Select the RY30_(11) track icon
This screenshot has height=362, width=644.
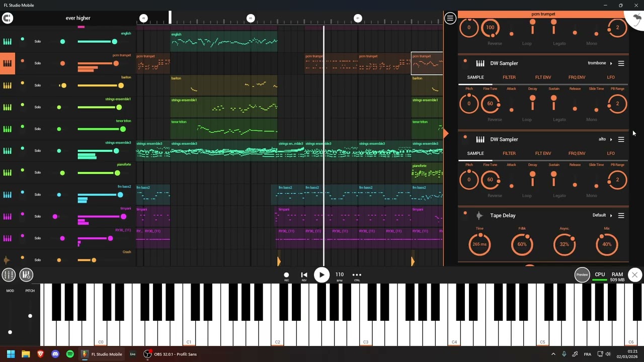tap(8, 238)
